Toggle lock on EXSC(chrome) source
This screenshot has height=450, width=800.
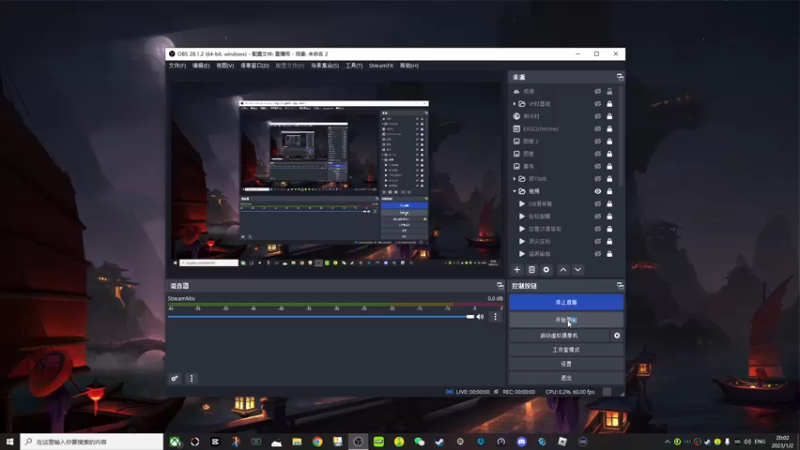(x=609, y=129)
